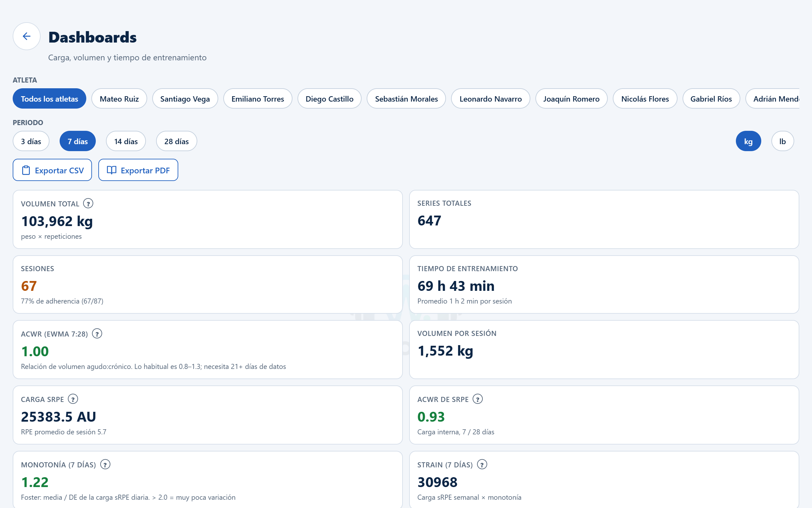Click the Dashboards page title
812x508 pixels.
click(93, 37)
